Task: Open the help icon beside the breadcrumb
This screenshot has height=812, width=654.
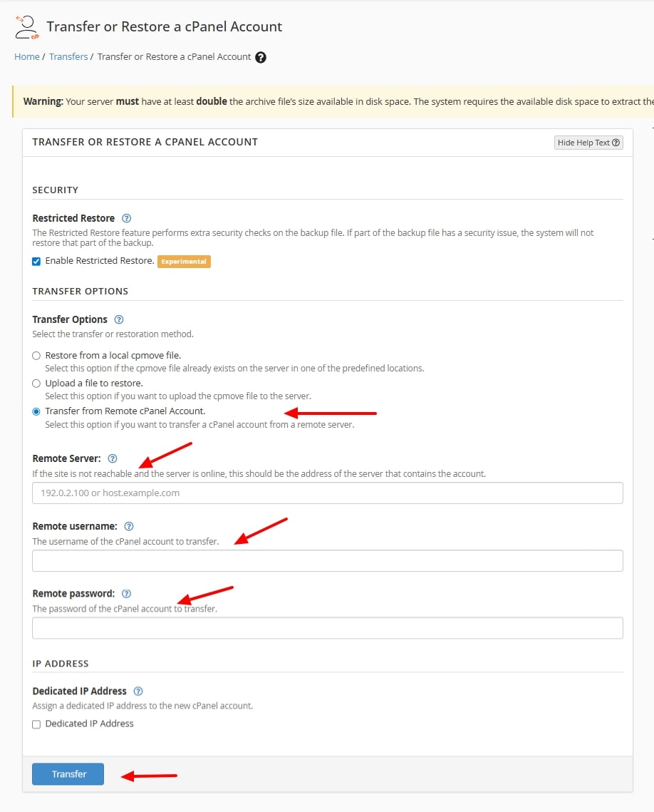Action: 261,57
